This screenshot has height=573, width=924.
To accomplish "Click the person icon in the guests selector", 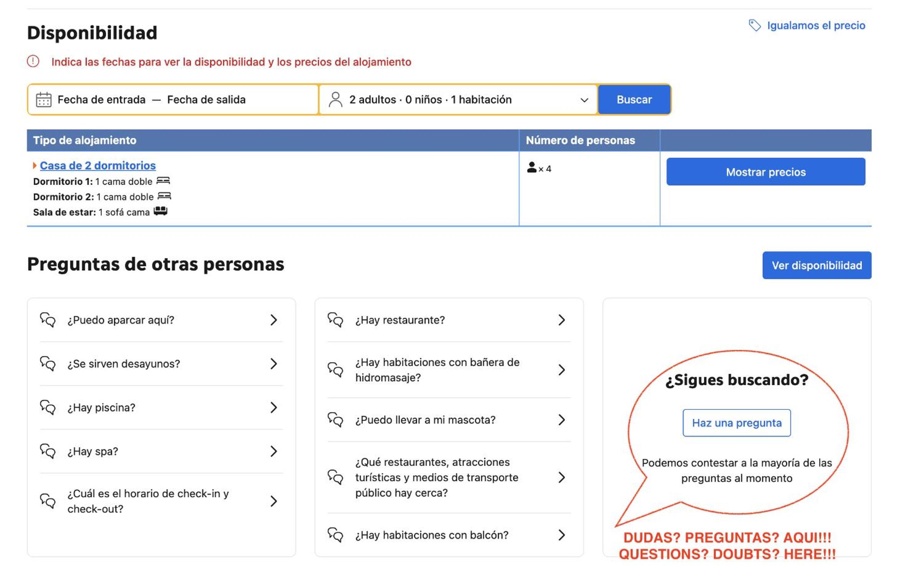I will [335, 99].
